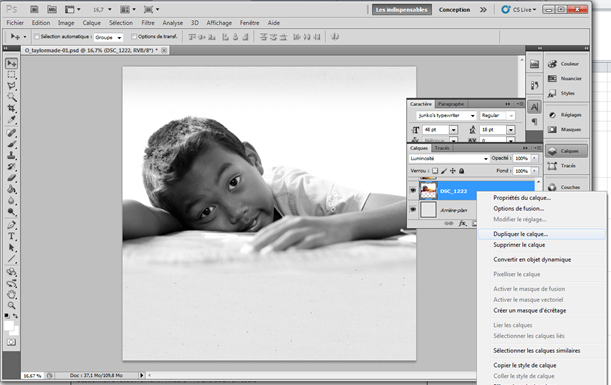Image resolution: width=611 pixels, height=385 pixels.
Task: Select the Clone Stamp tool
Action: coord(11,155)
